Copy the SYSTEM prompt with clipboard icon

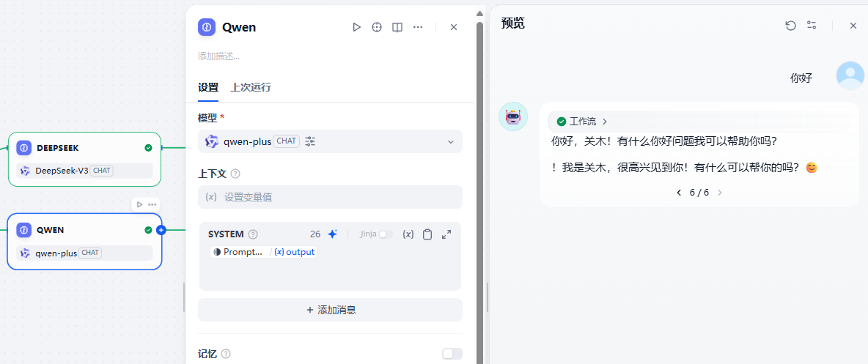tap(427, 234)
